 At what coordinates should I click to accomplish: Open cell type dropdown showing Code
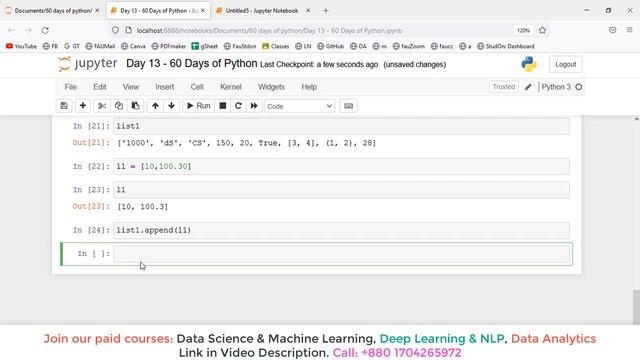tap(300, 106)
